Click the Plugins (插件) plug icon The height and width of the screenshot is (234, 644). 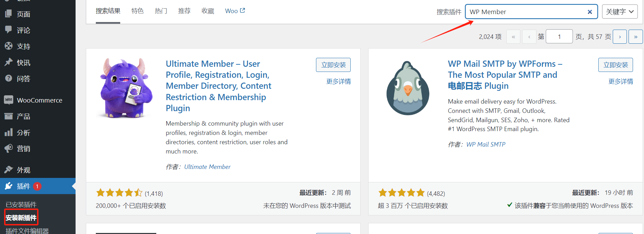[9, 186]
